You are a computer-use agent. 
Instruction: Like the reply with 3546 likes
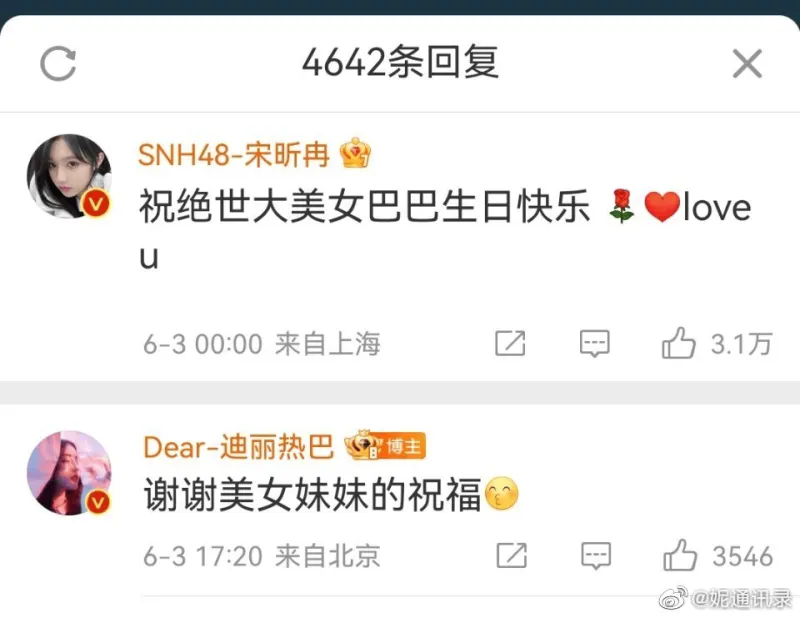click(x=680, y=555)
